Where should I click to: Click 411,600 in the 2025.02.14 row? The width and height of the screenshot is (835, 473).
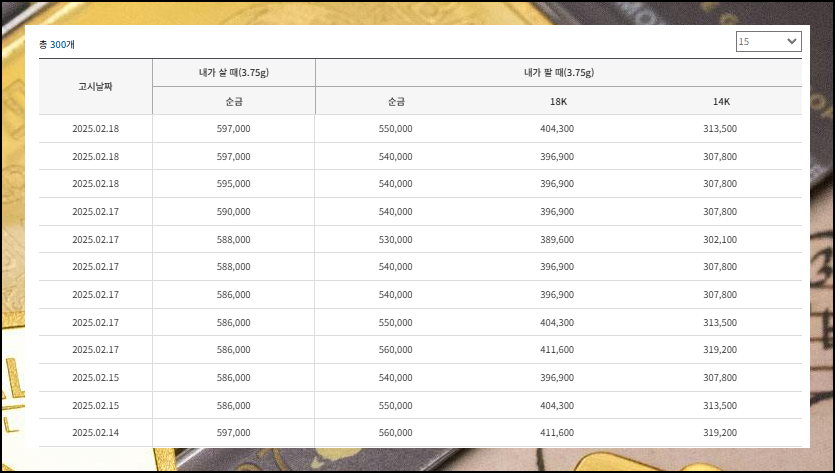click(557, 433)
